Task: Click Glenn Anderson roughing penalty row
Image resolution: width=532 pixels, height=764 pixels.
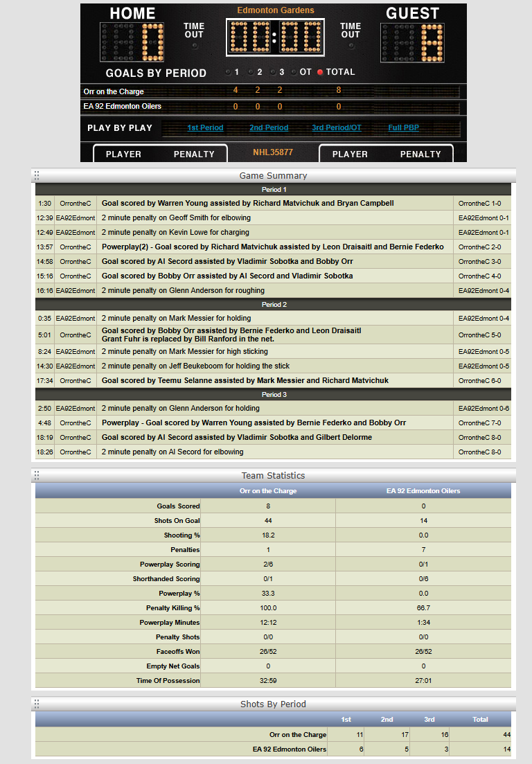Action: click(274, 290)
